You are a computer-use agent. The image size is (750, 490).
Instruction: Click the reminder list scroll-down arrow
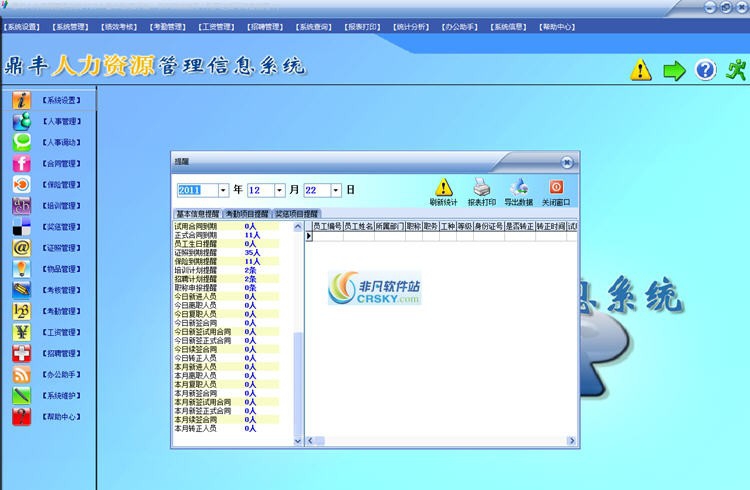298,441
